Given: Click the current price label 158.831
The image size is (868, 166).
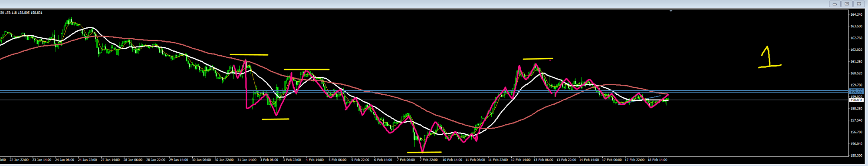Looking at the screenshot, I should (856, 100).
